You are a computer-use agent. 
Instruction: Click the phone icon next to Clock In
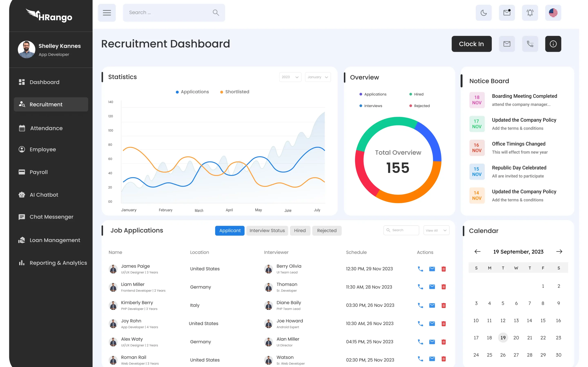point(530,44)
